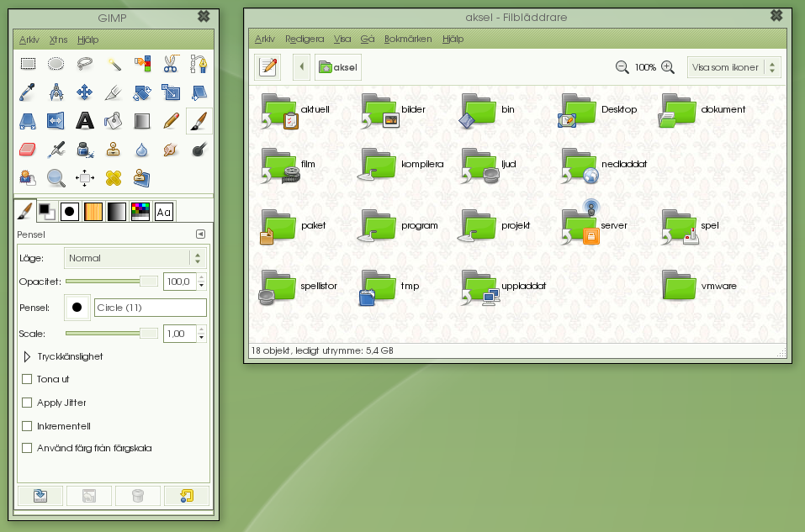Select the Airbrush tool
Image resolution: width=805 pixels, height=532 pixels.
pyautogui.click(x=56, y=150)
